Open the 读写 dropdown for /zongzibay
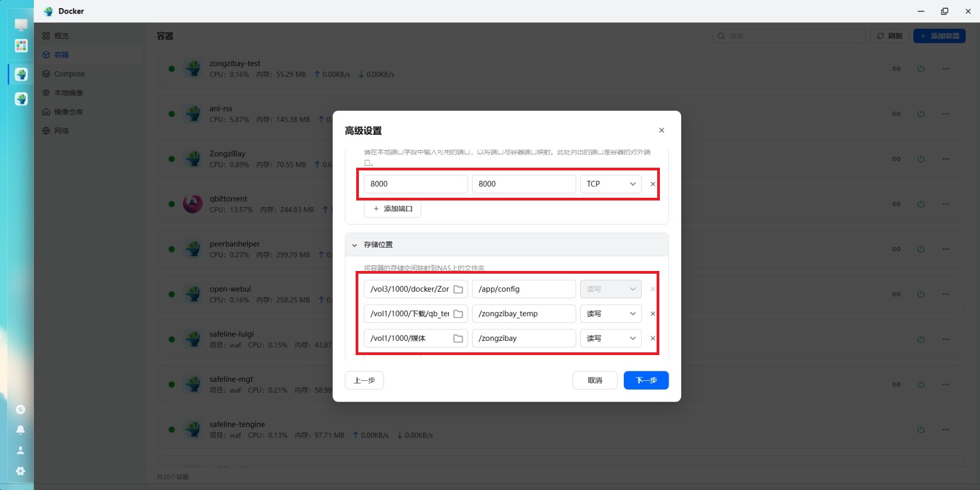This screenshot has height=490, width=980. (x=611, y=338)
